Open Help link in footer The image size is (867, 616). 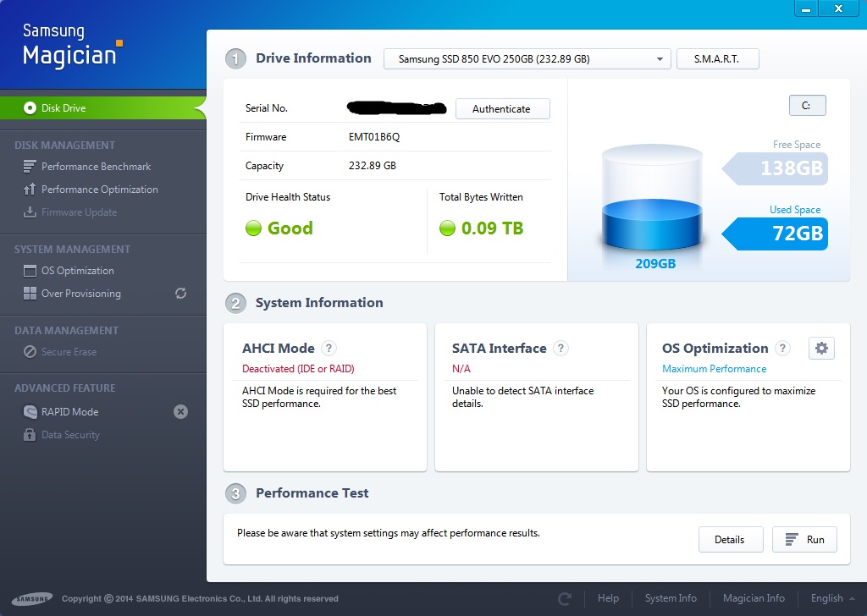pyautogui.click(x=608, y=598)
